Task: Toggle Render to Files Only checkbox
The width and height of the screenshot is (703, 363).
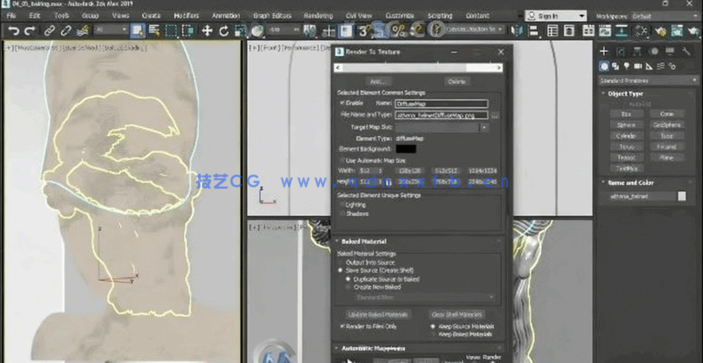Action: tap(343, 326)
